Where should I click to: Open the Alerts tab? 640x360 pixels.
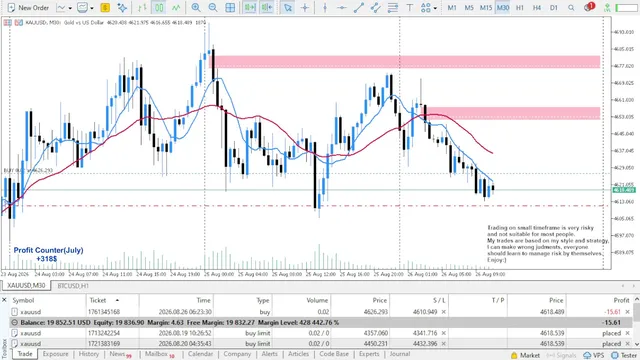(x=269, y=354)
